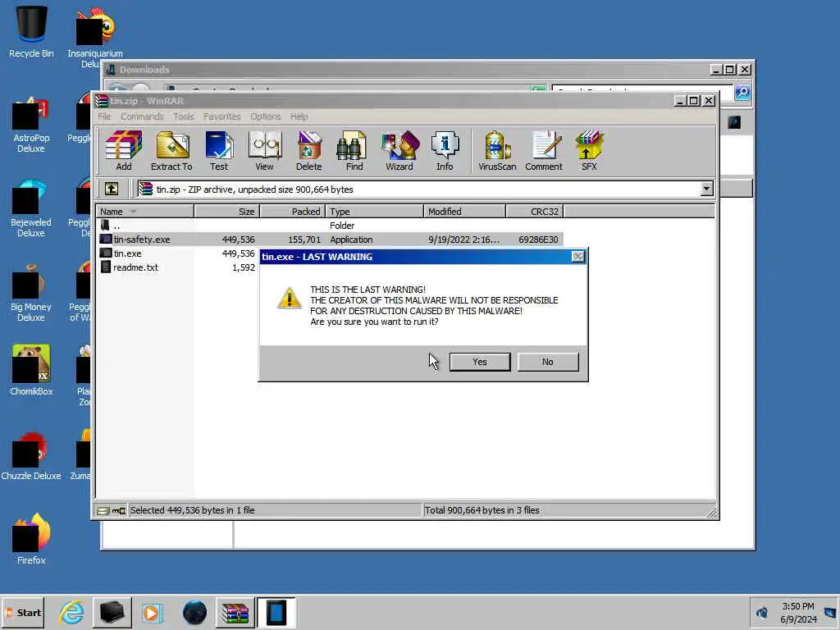The image size is (840, 630).
Task: Click the Test archive icon
Action: (x=218, y=151)
